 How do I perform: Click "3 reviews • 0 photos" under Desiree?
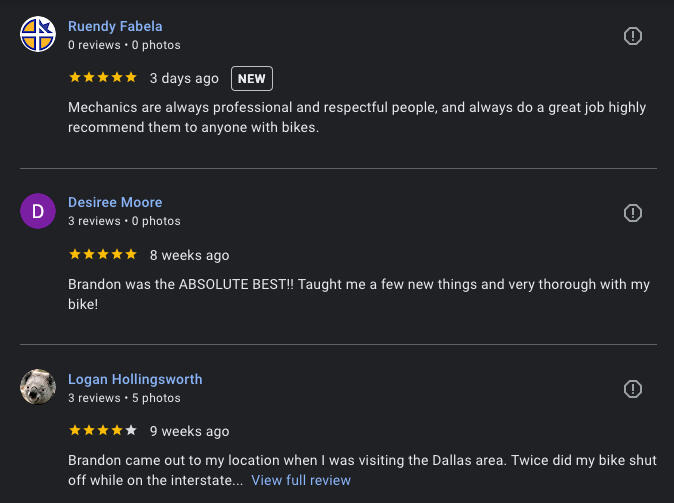[x=124, y=221]
